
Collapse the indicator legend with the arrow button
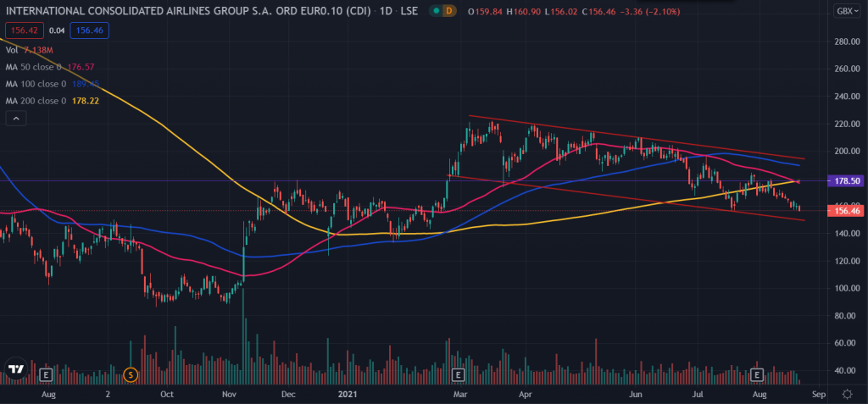tap(16, 119)
